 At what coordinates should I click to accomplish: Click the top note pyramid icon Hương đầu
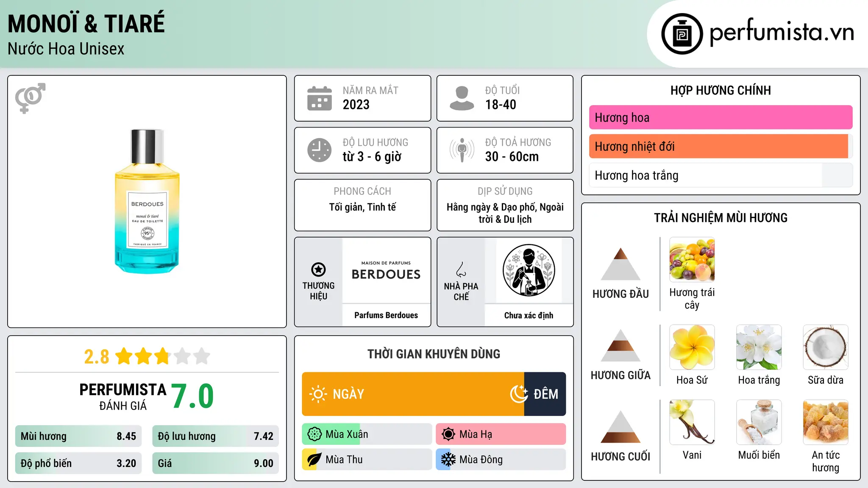(620, 264)
